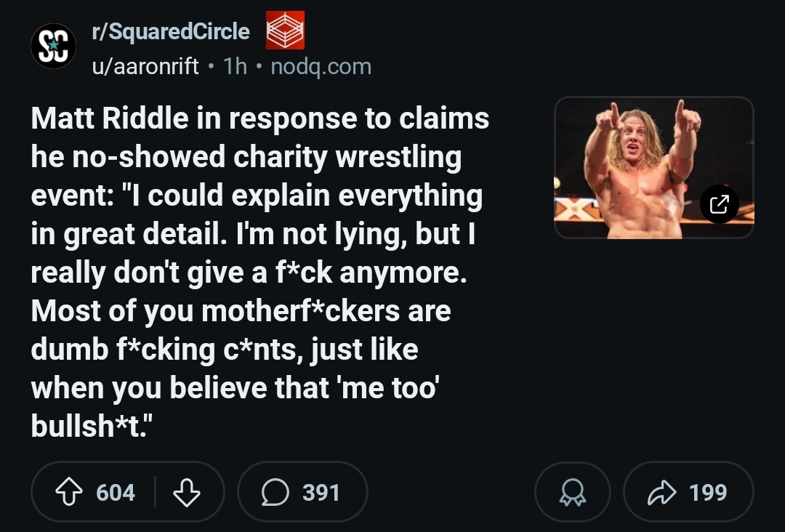The image size is (785, 532).
Task: Give an award using the ribbon icon
Action: tap(572, 492)
